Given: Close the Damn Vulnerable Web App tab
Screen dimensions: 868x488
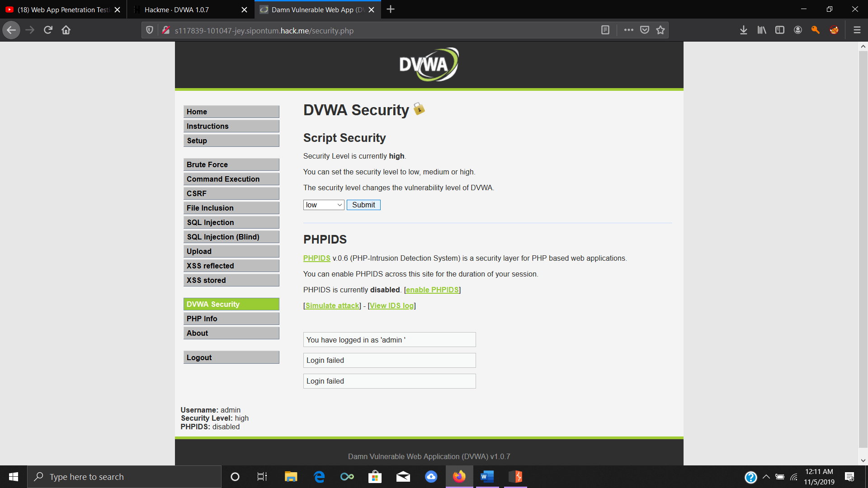Looking at the screenshot, I should [x=372, y=9].
